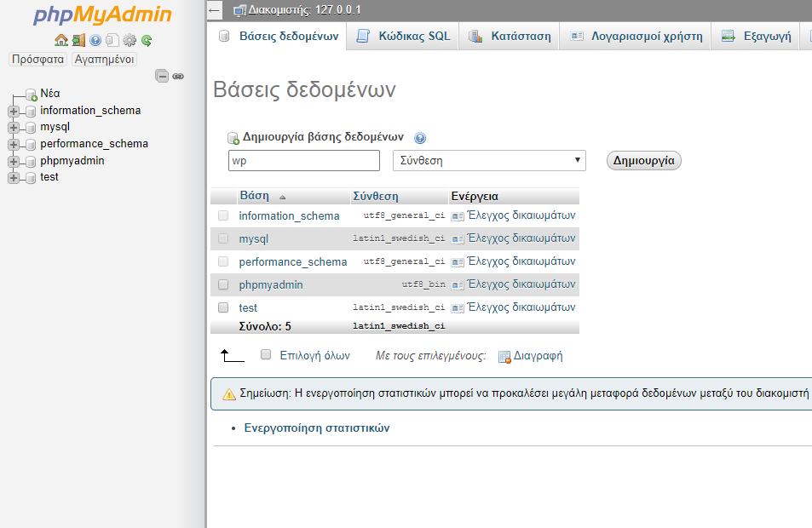Open mysql database link in table
This screenshot has height=528, width=812.
pos(254,239)
